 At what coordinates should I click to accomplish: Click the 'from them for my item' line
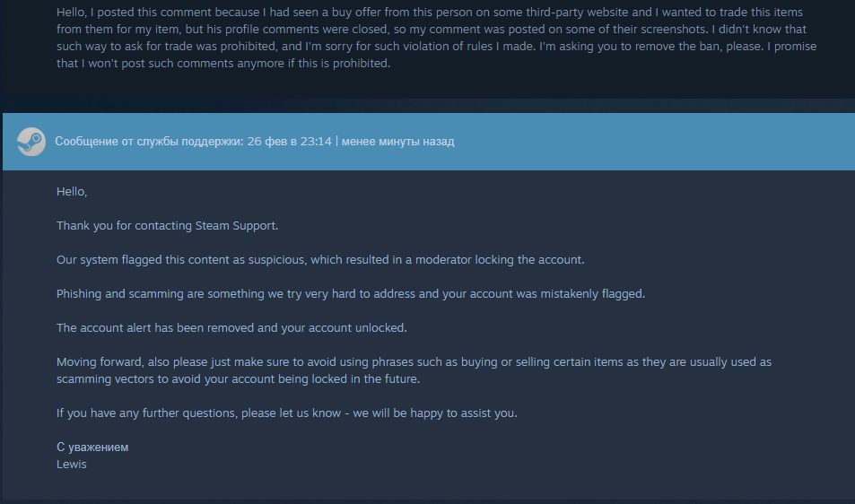pos(432,30)
